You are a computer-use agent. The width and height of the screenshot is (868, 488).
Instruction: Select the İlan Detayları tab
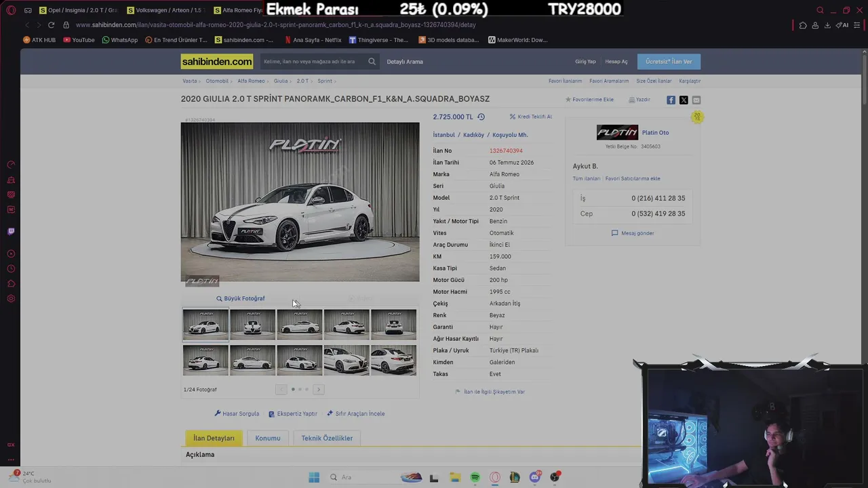pos(214,438)
